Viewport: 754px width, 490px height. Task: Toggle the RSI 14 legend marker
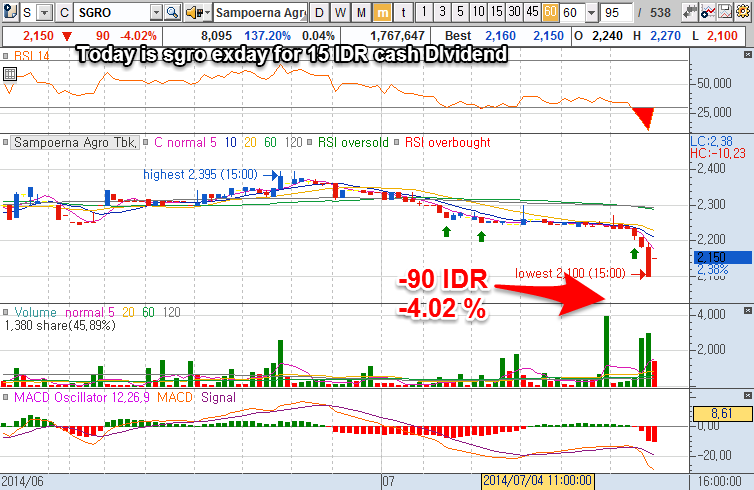click(6, 56)
